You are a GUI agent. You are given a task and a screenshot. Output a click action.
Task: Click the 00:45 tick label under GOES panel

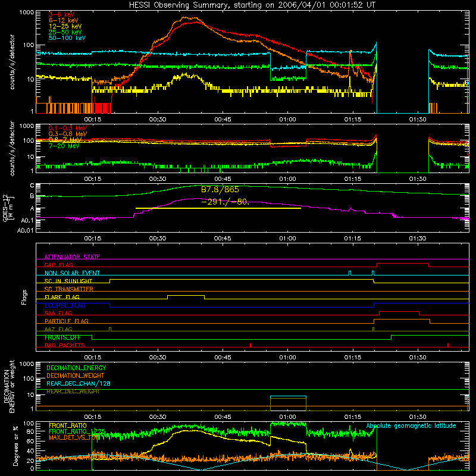223,239
